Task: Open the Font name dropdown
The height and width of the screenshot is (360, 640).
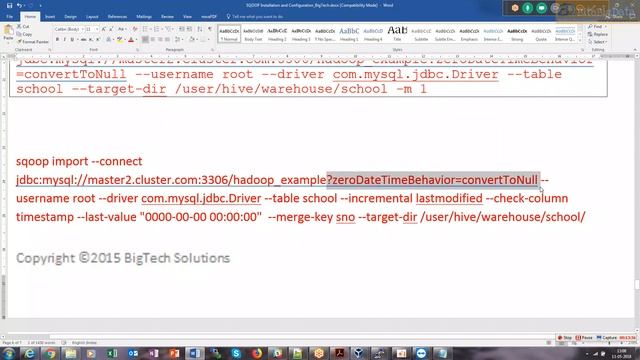Action: (82, 29)
